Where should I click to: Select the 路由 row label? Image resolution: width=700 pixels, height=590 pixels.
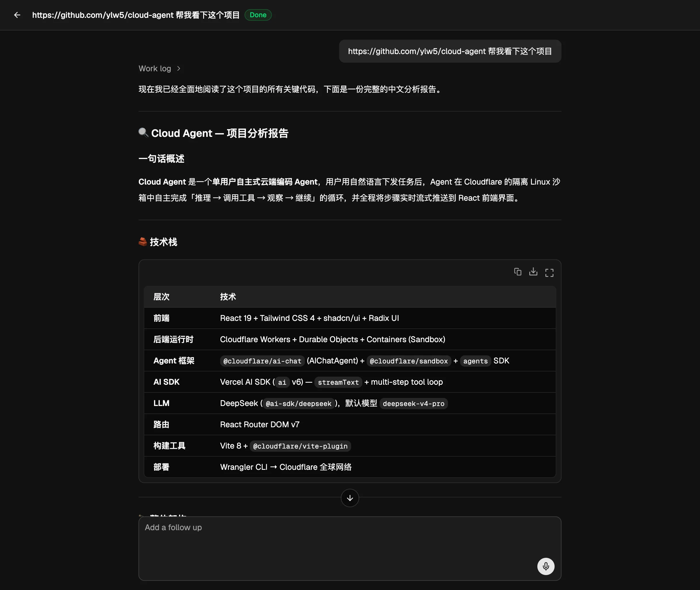[x=161, y=424]
